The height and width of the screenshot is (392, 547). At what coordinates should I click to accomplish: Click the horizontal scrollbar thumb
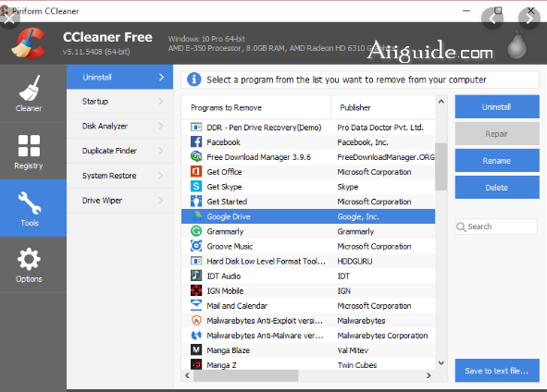pos(246,375)
